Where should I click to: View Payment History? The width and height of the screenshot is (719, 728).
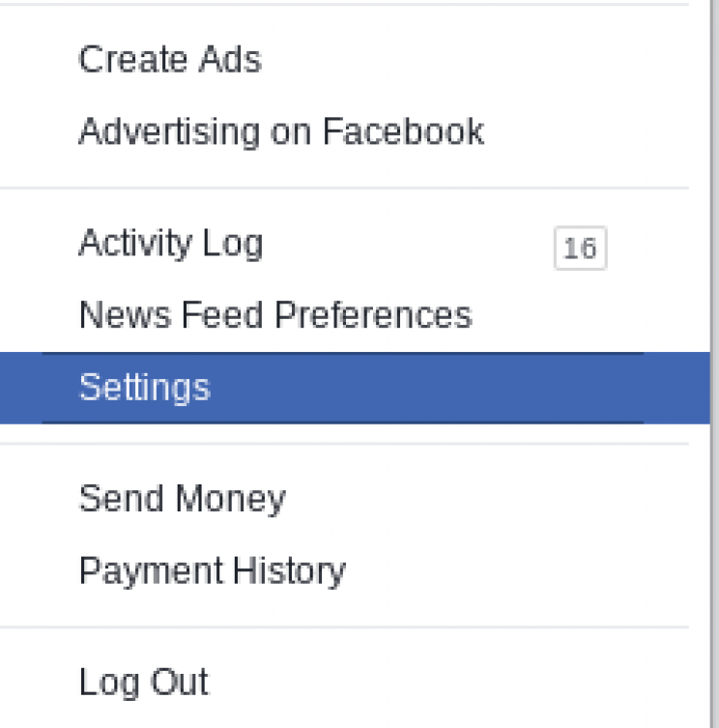213,571
